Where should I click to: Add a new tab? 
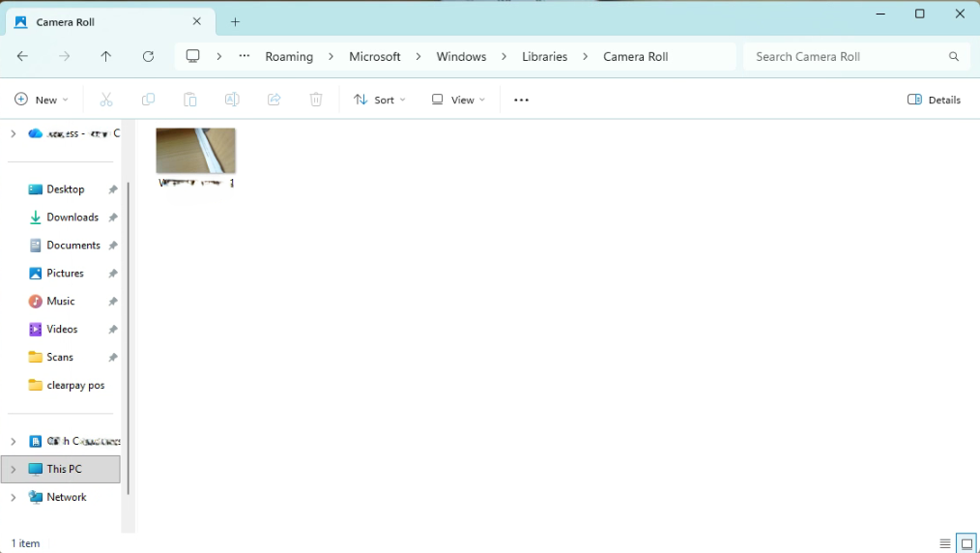[x=235, y=22]
